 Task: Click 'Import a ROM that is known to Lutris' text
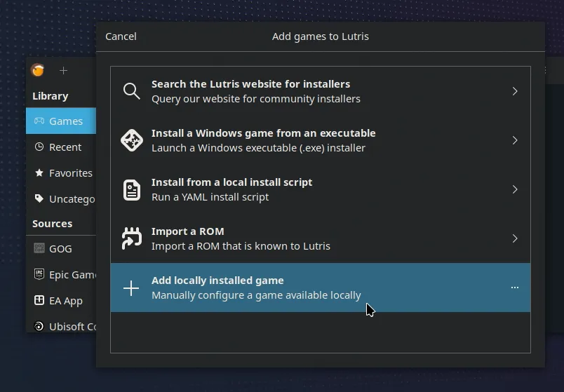(x=241, y=246)
